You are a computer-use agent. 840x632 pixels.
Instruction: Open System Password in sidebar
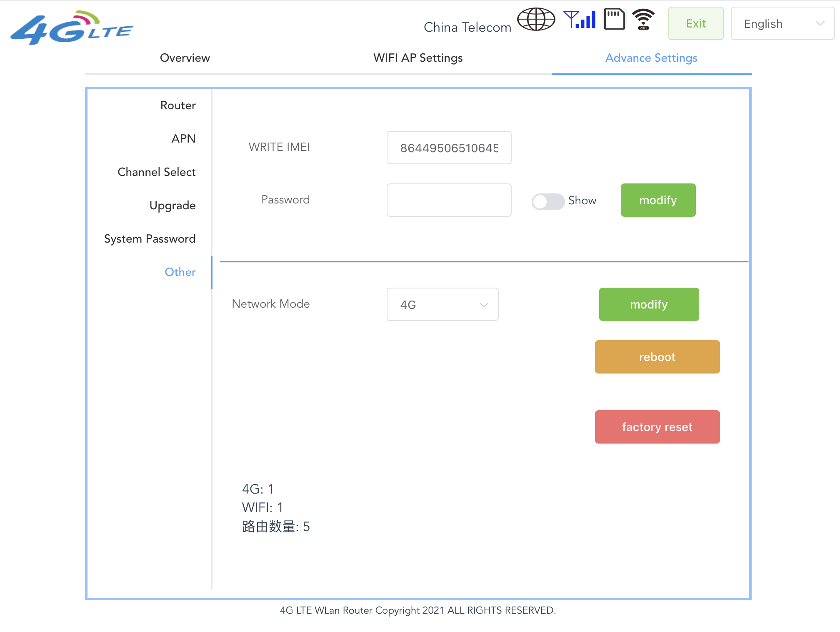tap(150, 239)
